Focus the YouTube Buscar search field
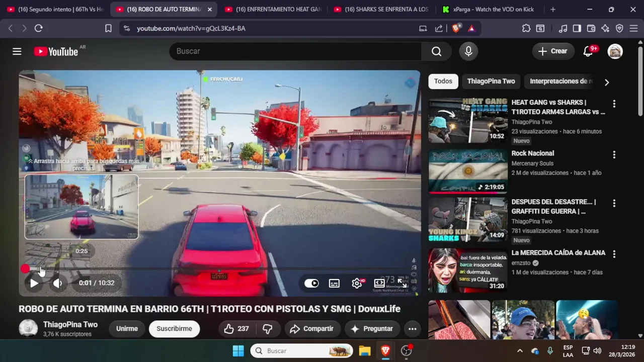 [x=295, y=51]
